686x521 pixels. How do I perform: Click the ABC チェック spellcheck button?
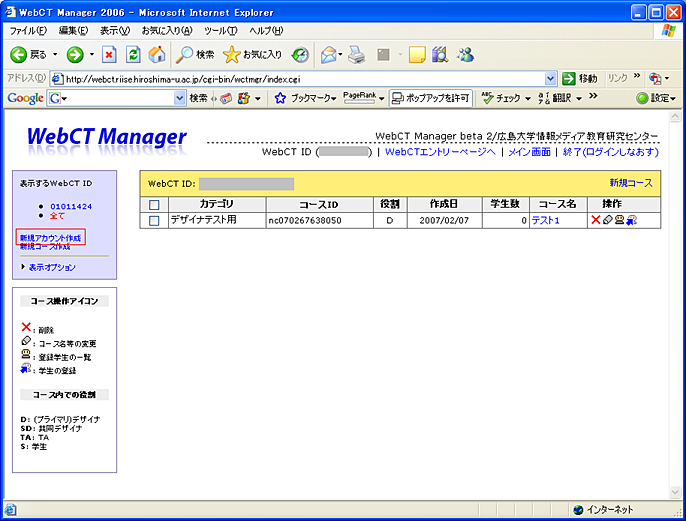coord(501,98)
